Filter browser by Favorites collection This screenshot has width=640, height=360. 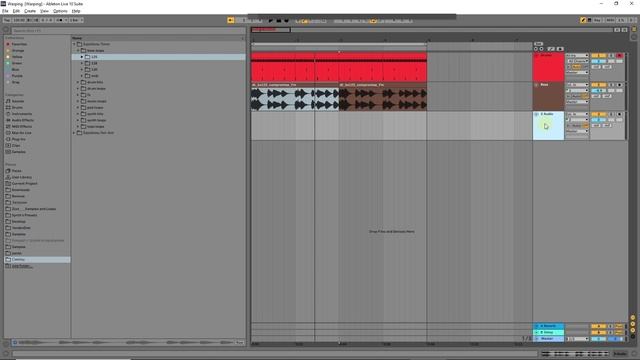[19, 44]
